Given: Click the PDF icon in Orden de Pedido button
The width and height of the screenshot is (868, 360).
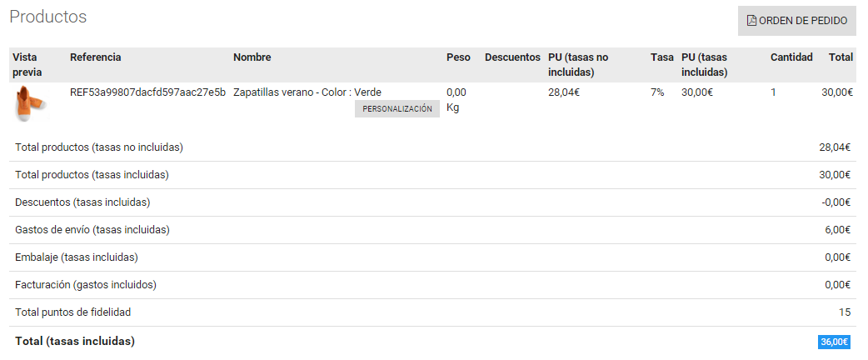Looking at the screenshot, I should pos(751,21).
